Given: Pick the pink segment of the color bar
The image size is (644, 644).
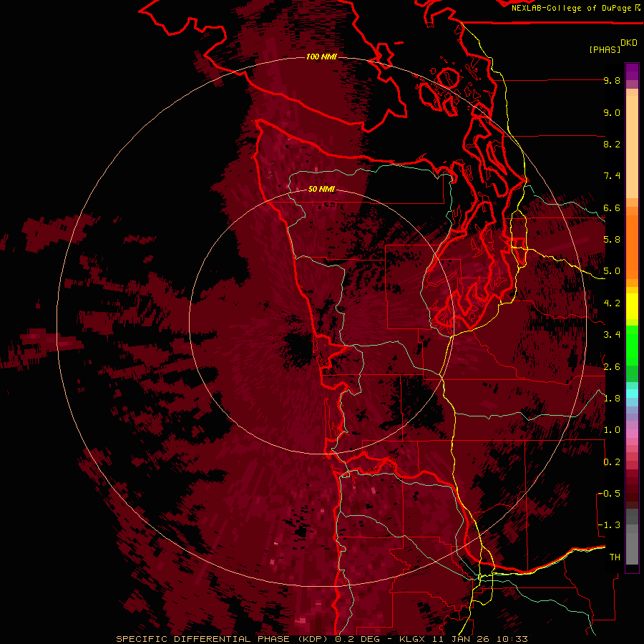Looking at the screenshot, I should 632,433.
